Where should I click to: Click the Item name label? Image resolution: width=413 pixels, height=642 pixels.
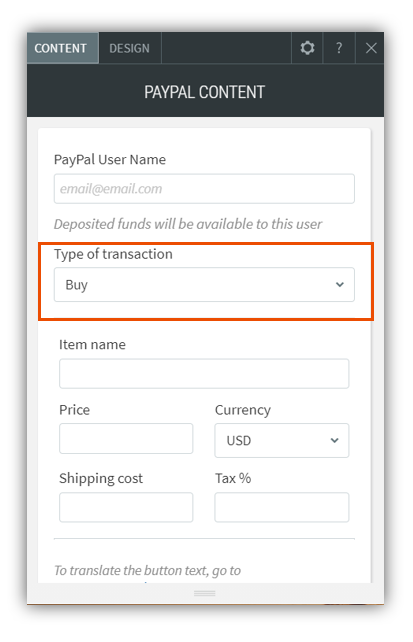pyautogui.click(x=92, y=345)
